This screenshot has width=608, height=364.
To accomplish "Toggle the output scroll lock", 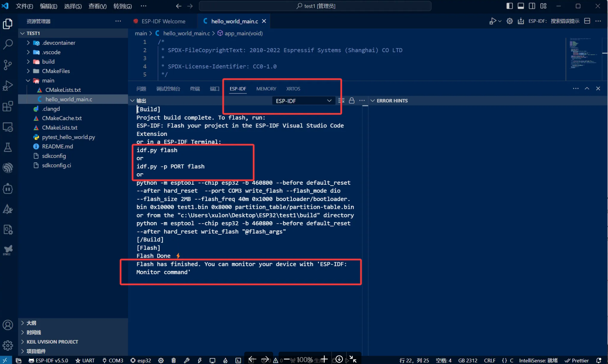I will 352,101.
